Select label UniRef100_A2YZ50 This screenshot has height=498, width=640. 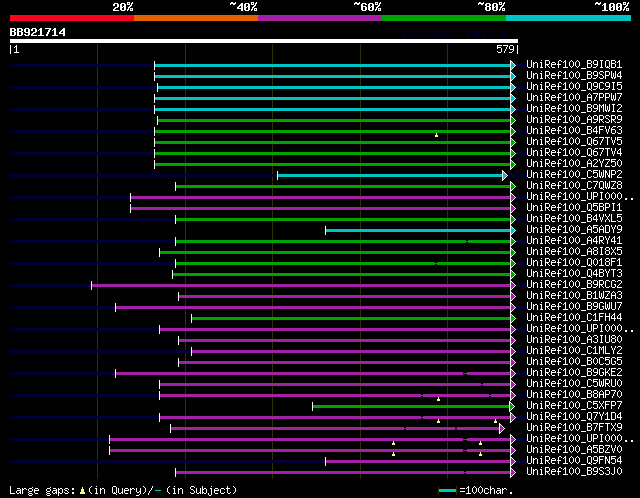pyautogui.click(x=574, y=164)
